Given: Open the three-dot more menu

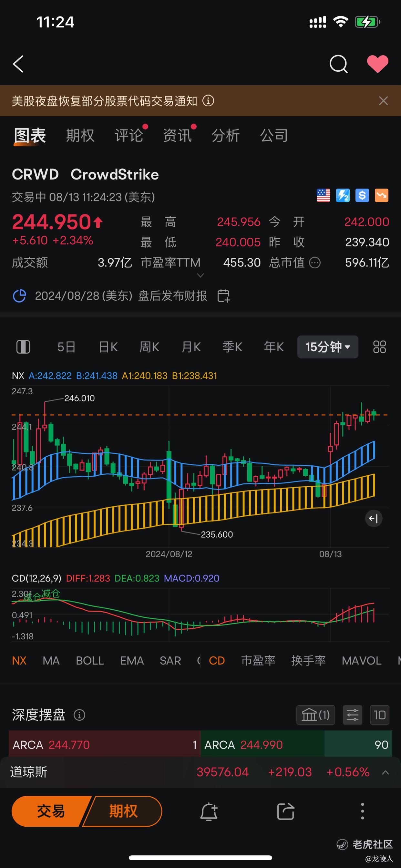Looking at the screenshot, I should 363,811.
